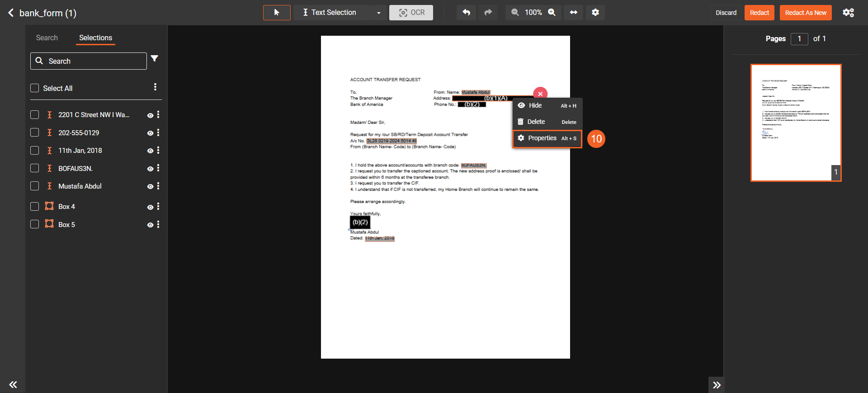Image resolution: width=868 pixels, height=393 pixels.
Task: Click the undo arrow icon
Action: tap(466, 13)
